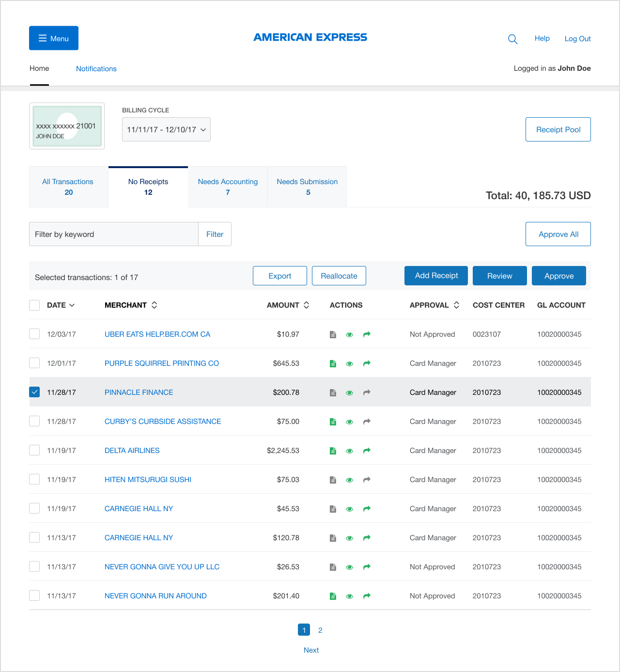Click forward arrow in HITEN MITSURUGI SUSHI row

point(367,480)
